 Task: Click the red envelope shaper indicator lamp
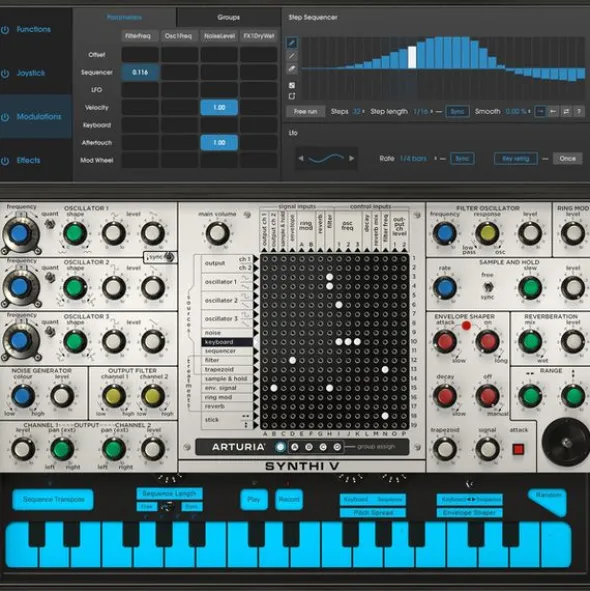point(466,325)
